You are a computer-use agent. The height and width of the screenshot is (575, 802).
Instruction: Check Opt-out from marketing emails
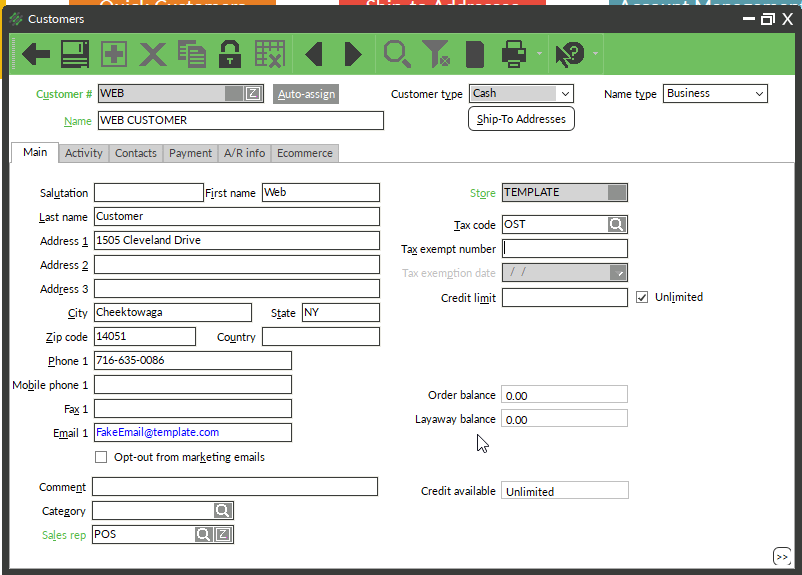(101, 457)
